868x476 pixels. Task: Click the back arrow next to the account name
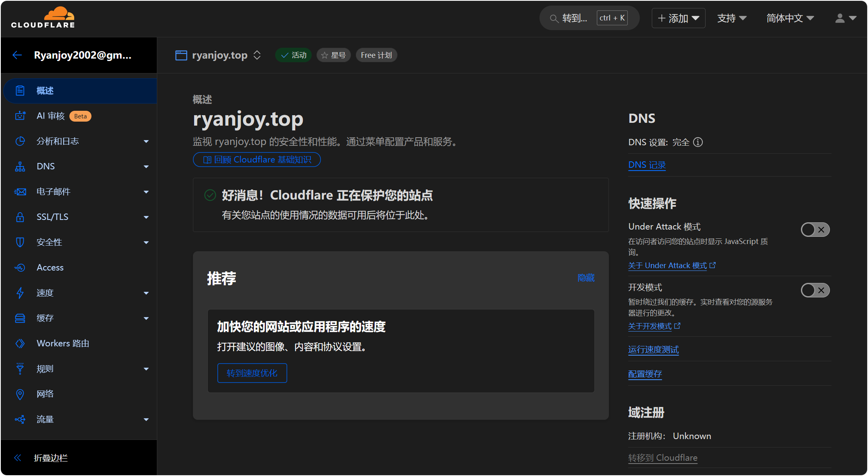[17, 55]
